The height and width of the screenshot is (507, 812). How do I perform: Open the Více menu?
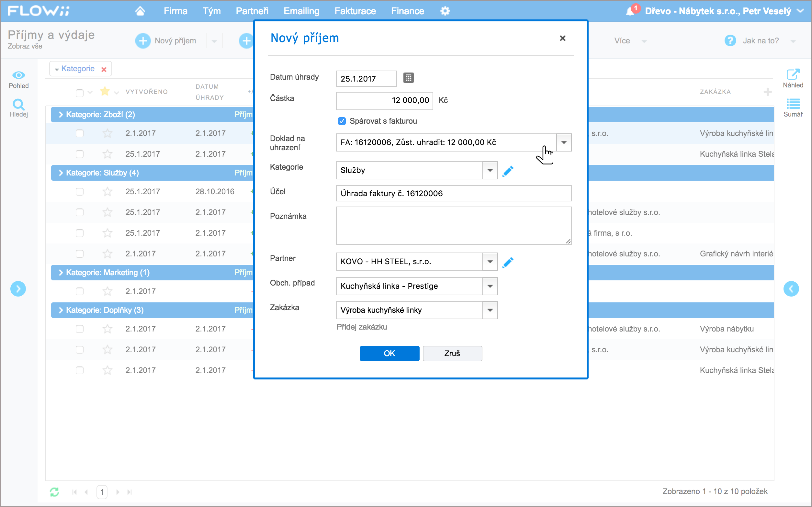tap(630, 40)
